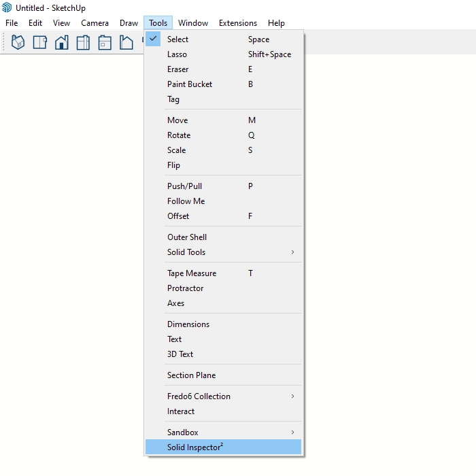This screenshot has width=476, height=476.
Task: Click the SketchUp logo in title bar
Action: tap(7, 7)
